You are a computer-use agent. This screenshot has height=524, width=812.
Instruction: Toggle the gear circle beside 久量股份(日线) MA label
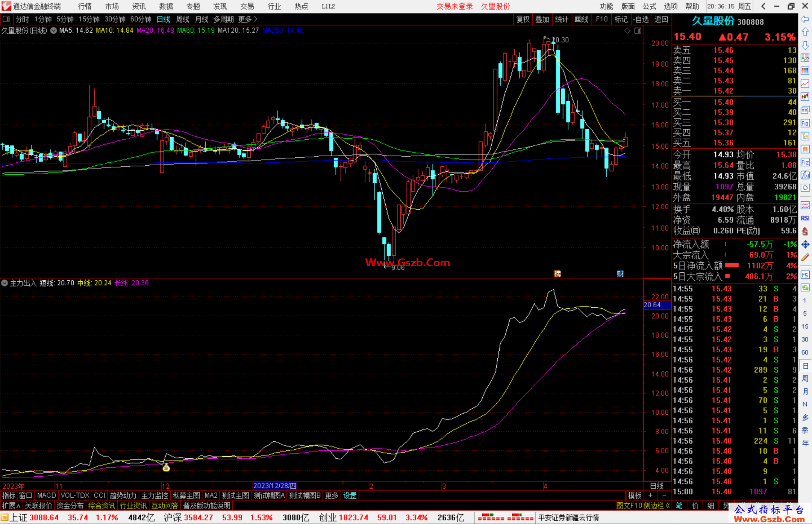(x=54, y=30)
